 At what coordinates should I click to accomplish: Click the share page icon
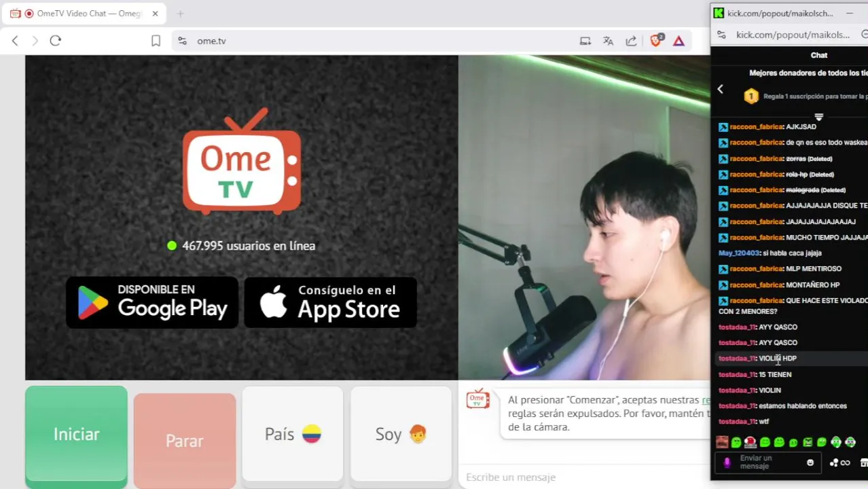coord(631,41)
